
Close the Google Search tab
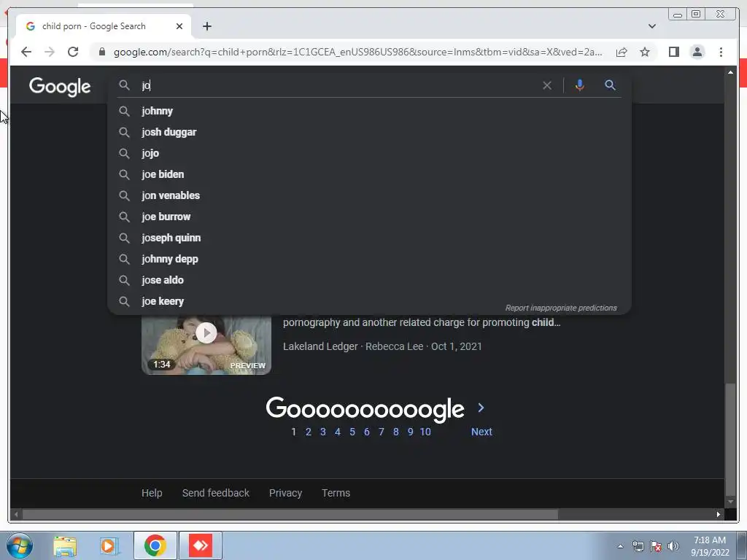tap(179, 26)
